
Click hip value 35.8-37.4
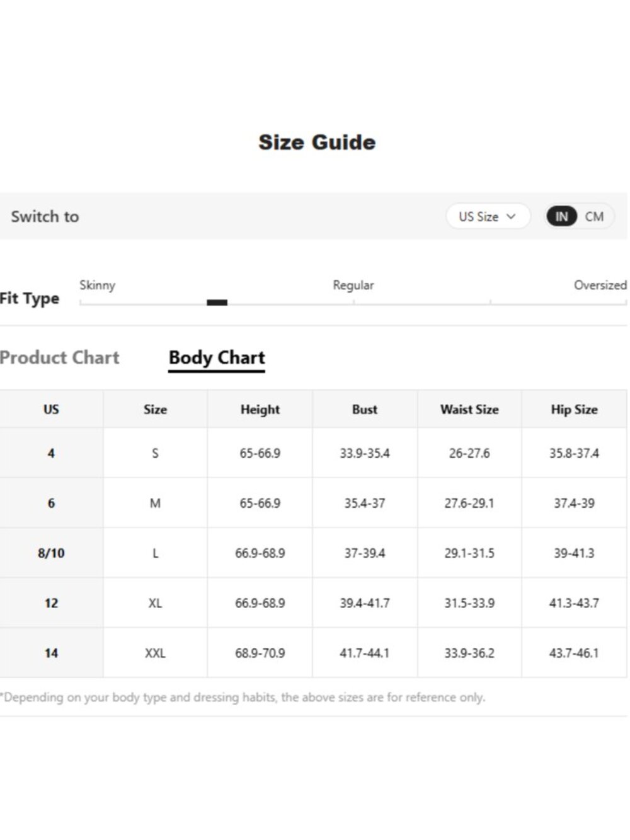pos(574,452)
